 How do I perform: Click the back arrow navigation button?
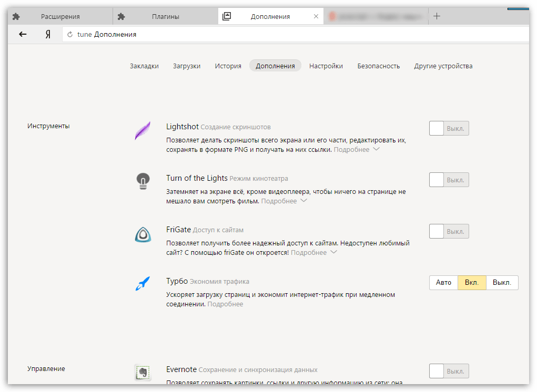pyautogui.click(x=23, y=34)
